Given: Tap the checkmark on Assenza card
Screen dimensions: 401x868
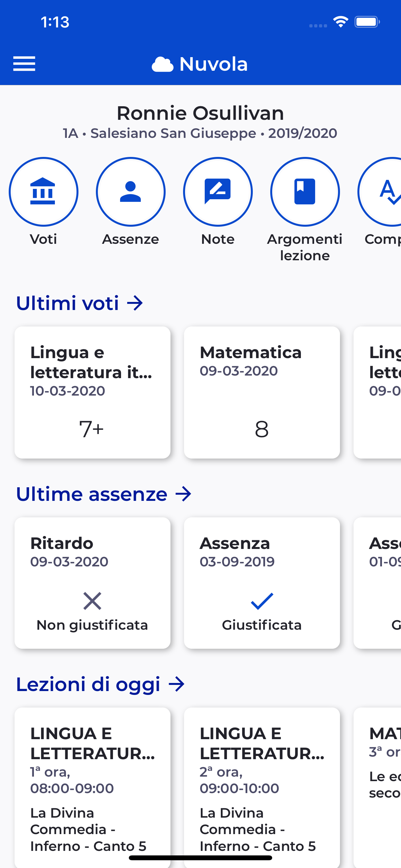Looking at the screenshot, I should (x=262, y=601).
